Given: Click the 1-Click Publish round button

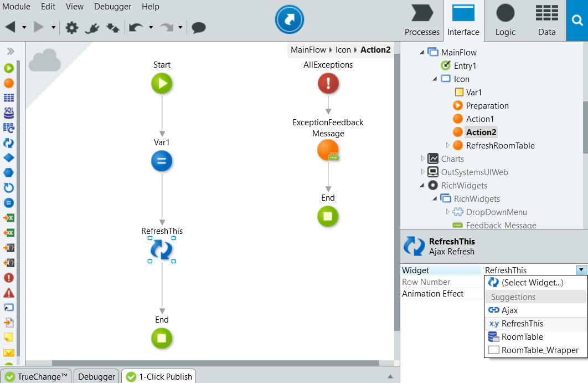Looking at the screenshot, I should 289,21.
